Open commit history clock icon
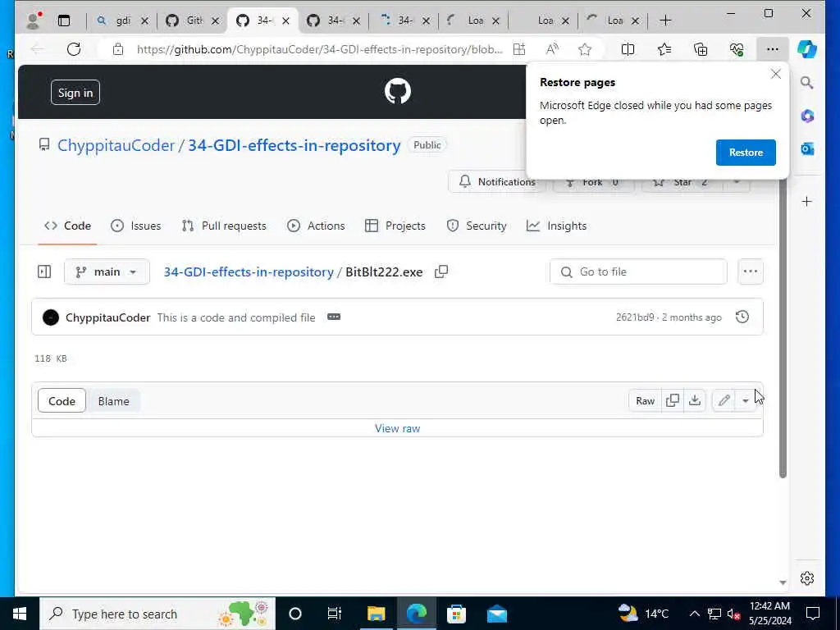The image size is (840, 630). click(742, 317)
